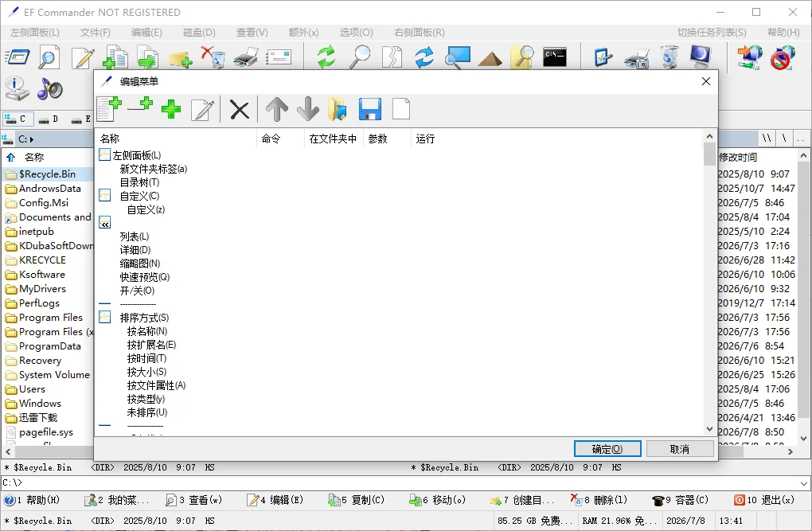Screen dimensions: 812x531
Task: Click the 排序方式(S) submenu icon in the tree
Action: (x=104, y=317)
